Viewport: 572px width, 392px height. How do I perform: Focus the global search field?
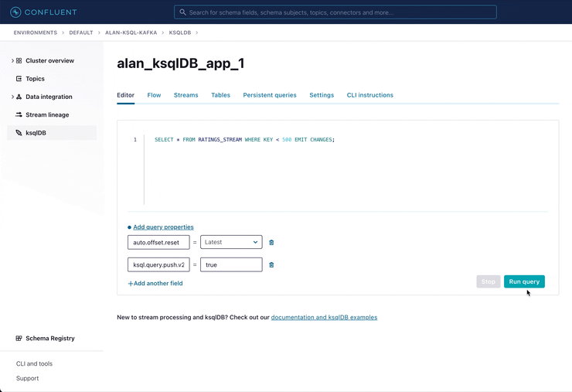pos(335,12)
